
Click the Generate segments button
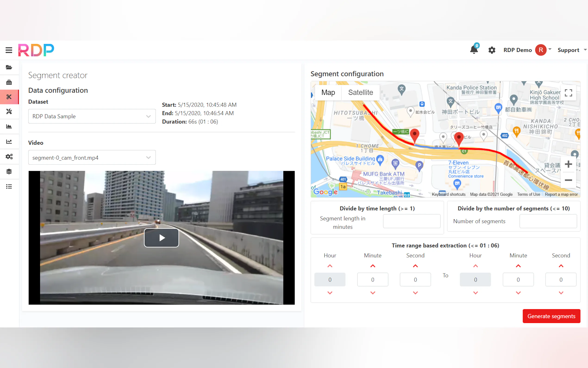pos(551,316)
